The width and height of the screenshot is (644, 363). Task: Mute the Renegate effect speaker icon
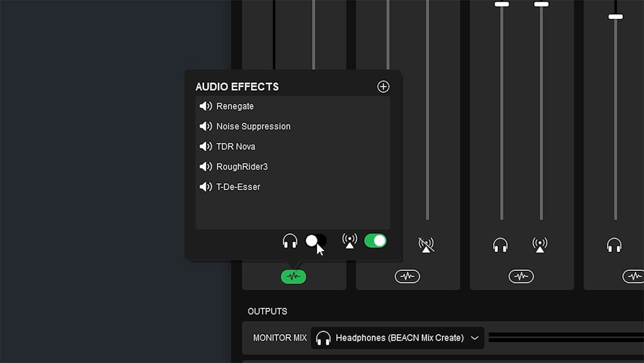point(205,106)
